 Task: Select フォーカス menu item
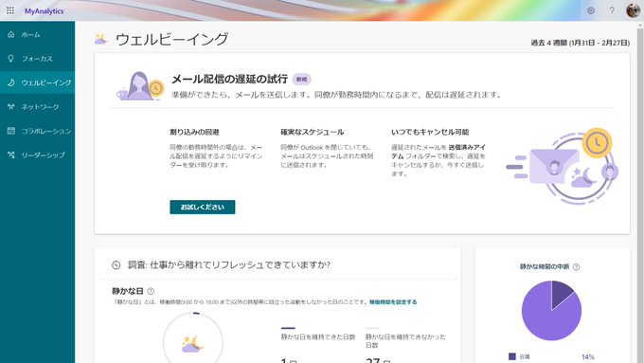37,59
